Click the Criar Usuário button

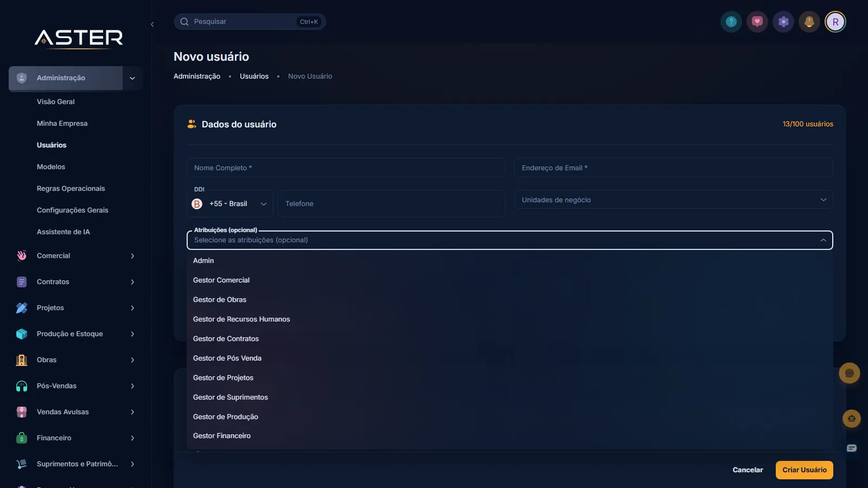(805, 470)
